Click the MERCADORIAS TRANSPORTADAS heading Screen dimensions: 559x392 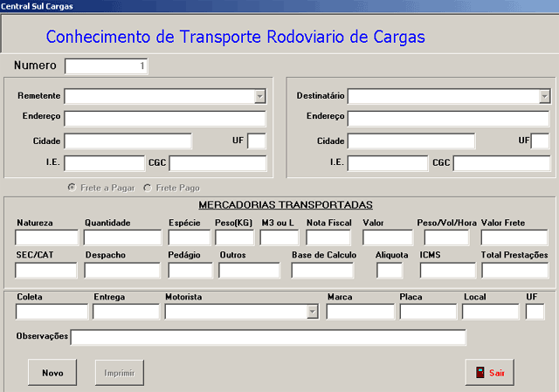pos(286,205)
